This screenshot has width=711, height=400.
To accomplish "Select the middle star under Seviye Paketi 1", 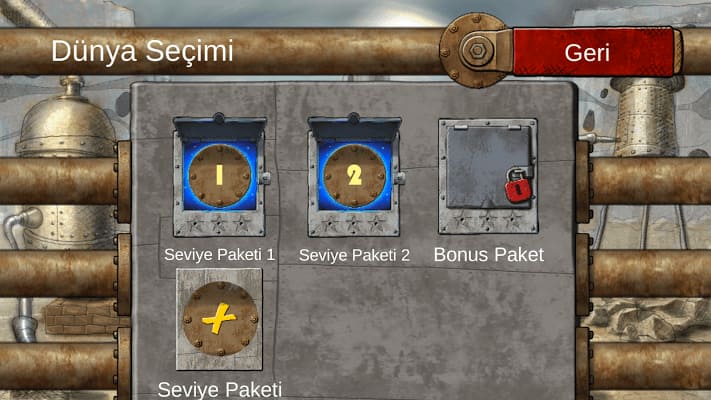I will [x=219, y=224].
